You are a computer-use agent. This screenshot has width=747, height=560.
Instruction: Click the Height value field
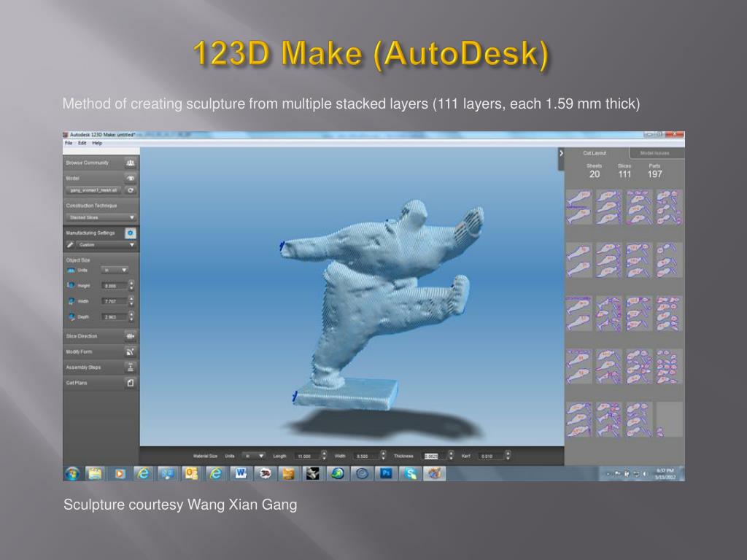tap(115, 286)
